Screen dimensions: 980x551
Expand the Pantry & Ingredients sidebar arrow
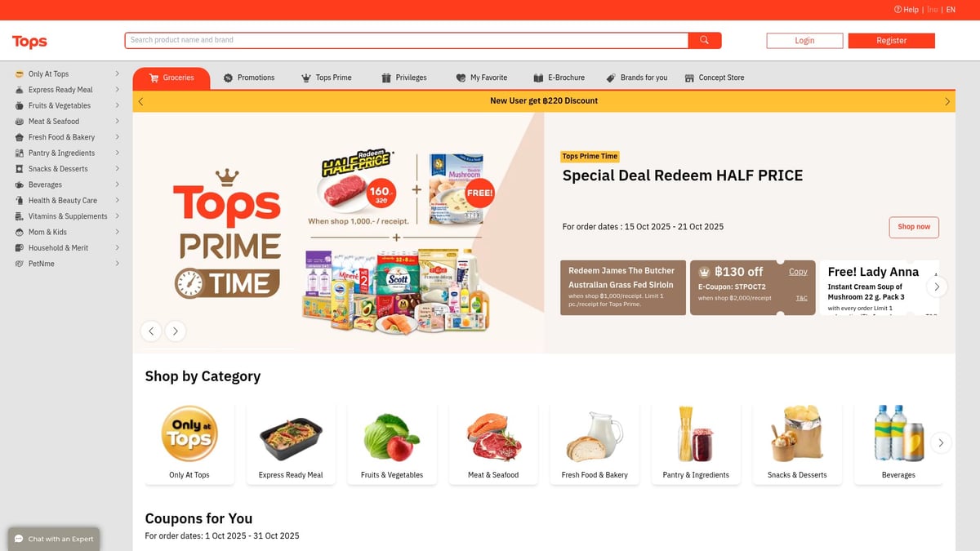click(118, 153)
